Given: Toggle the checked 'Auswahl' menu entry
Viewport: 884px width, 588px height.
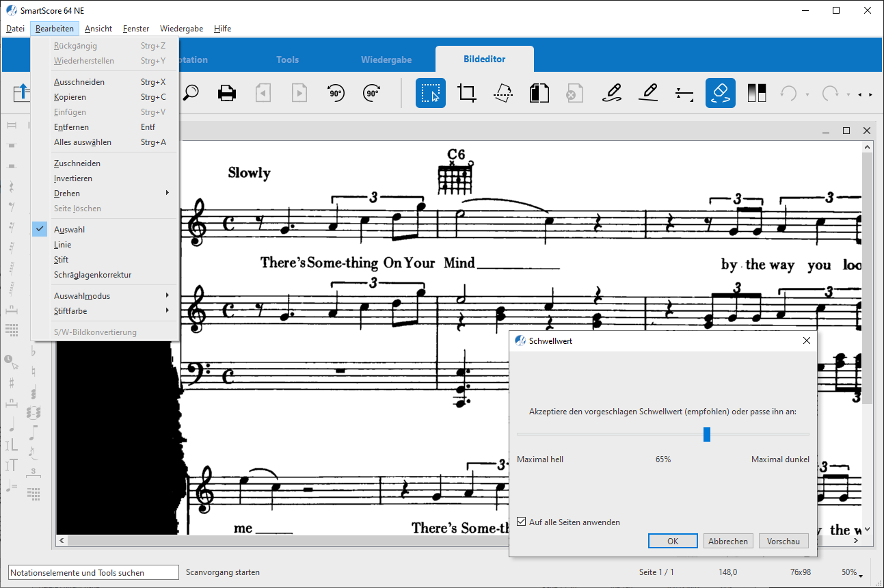Looking at the screenshot, I should (69, 230).
